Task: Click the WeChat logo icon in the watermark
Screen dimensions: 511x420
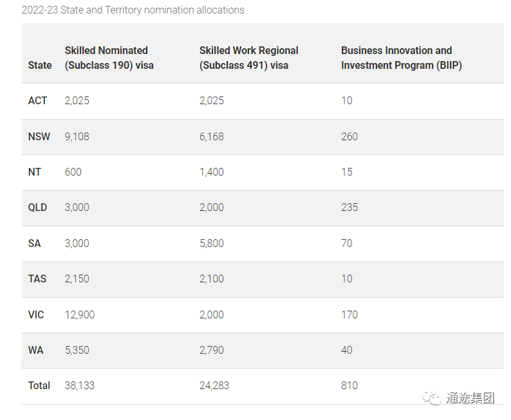Action: (432, 397)
